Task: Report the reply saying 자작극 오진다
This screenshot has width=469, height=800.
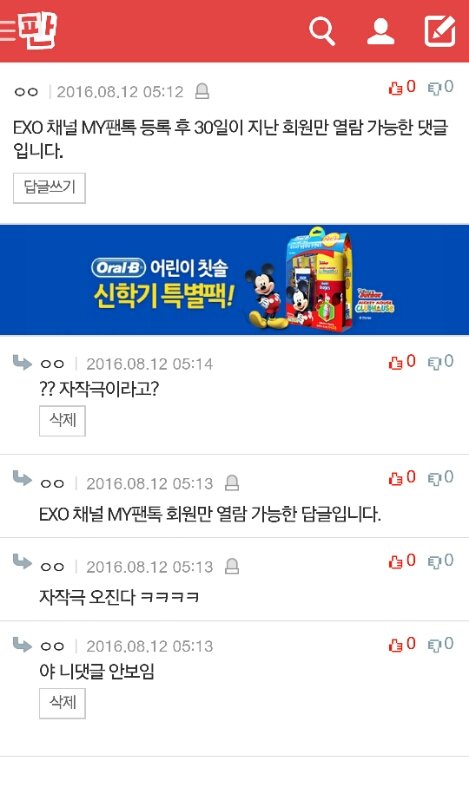Action: pos(232,566)
